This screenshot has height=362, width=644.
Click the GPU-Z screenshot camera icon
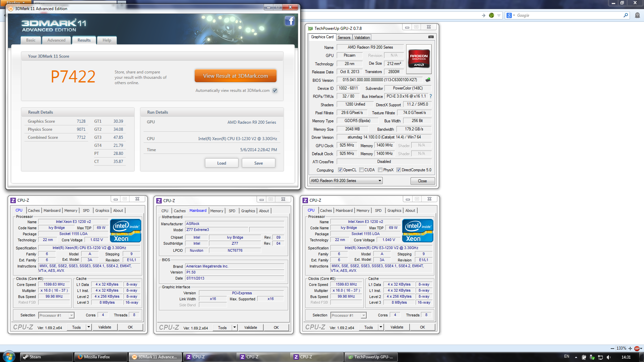[431, 37]
